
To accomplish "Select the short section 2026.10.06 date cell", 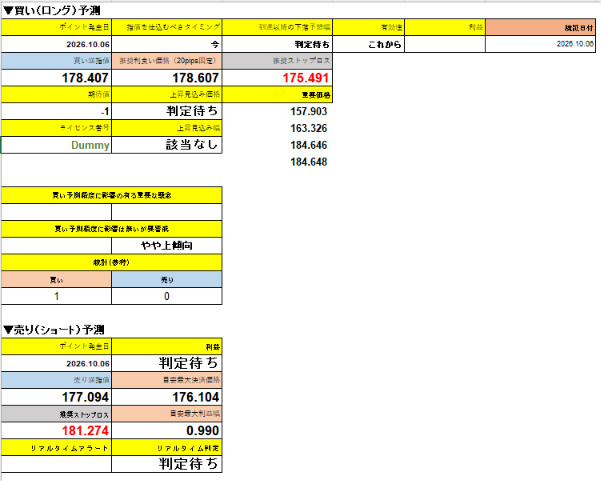I will [56, 363].
